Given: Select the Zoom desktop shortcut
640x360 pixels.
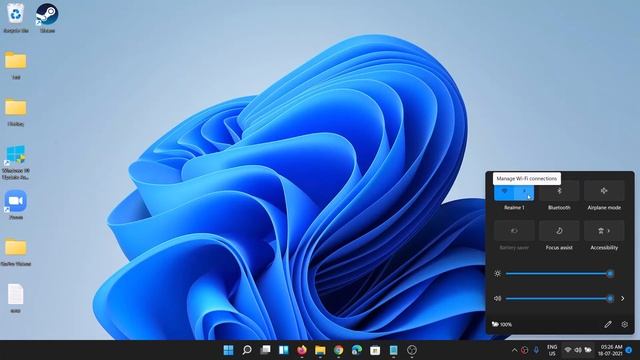Looking at the screenshot, I should [x=16, y=205].
